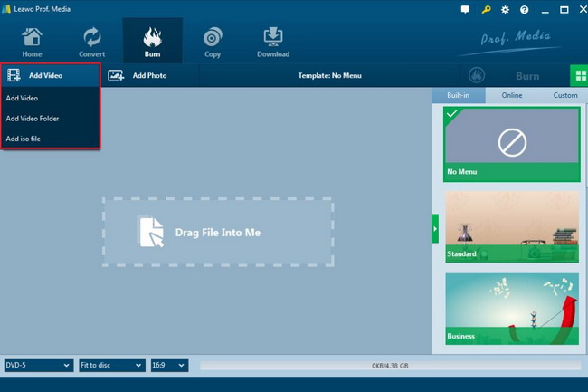This screenshot has height=392, width=588.
Task: Switch to the Online templates tab
Action: (x=512, y=95)
